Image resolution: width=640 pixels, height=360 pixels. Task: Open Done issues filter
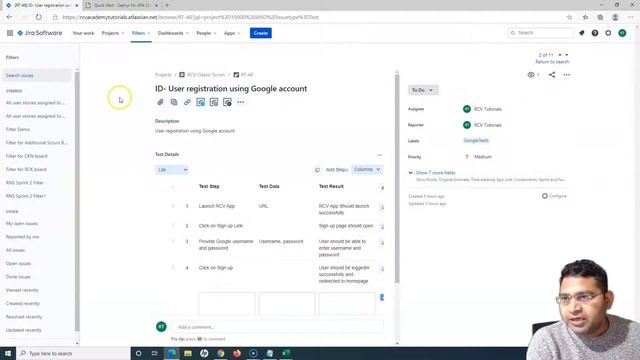coord(18,277)
